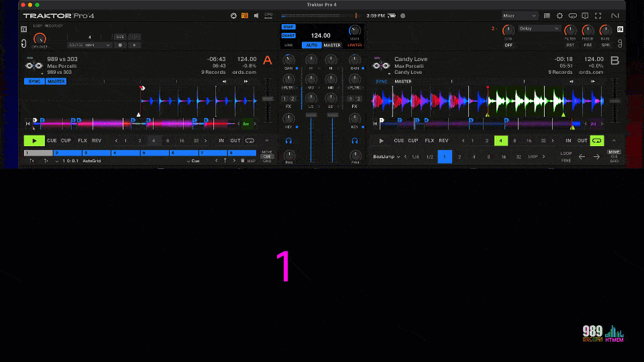Select the GRID tab on Deck A panel
The image size is (644, 362).
(267, 161)
